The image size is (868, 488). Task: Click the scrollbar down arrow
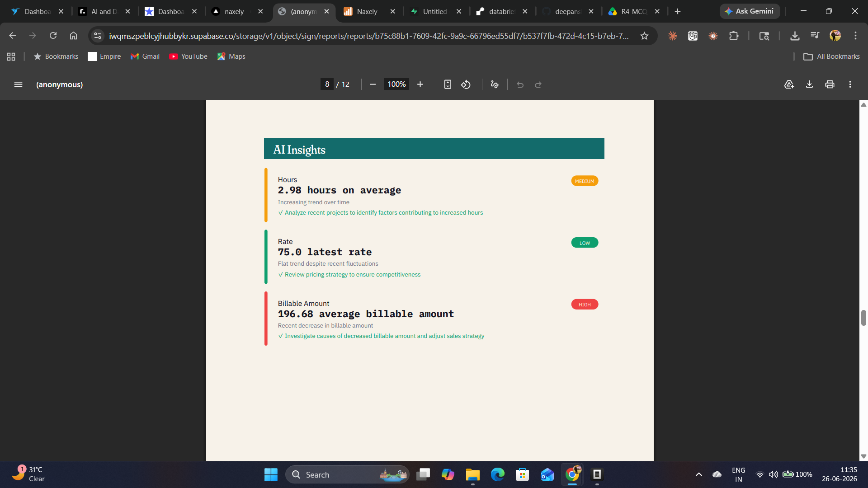point(863,456)
